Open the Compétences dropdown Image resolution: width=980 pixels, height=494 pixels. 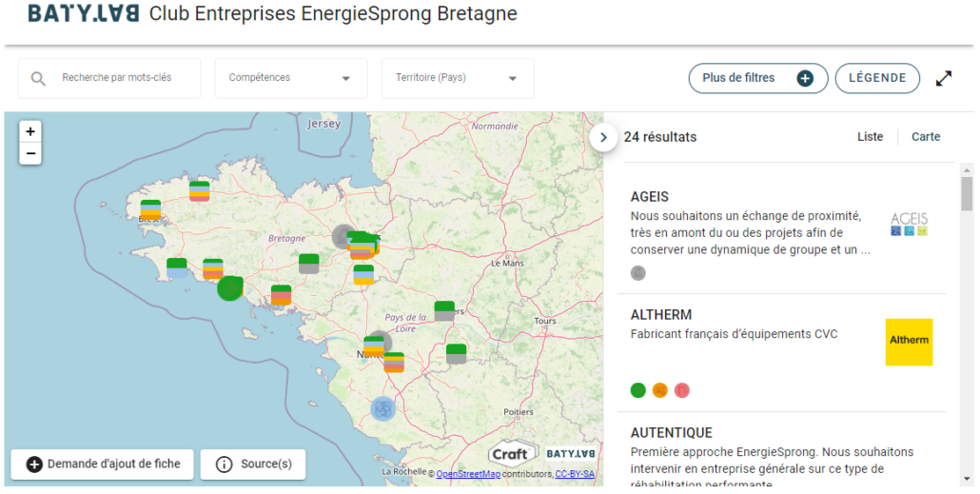click(291, 78)
